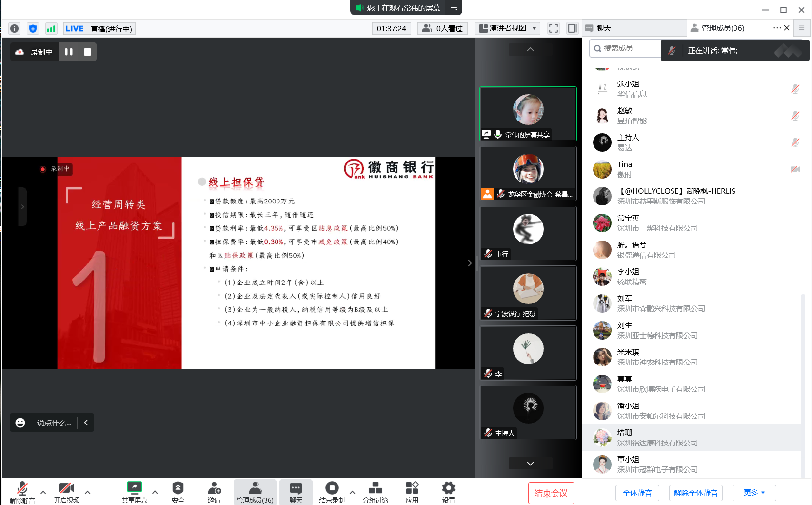Pause the cloud recording

pos(69,52)
